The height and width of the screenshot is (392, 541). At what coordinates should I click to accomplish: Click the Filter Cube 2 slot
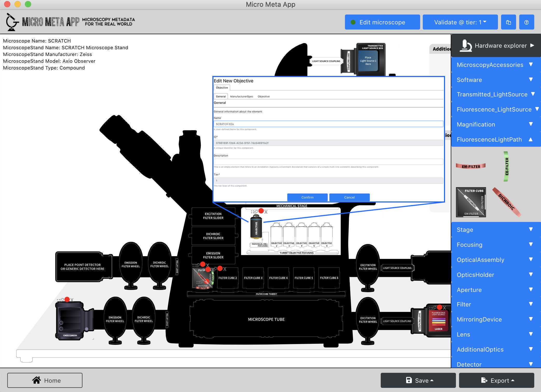click(x=227, y=278)
